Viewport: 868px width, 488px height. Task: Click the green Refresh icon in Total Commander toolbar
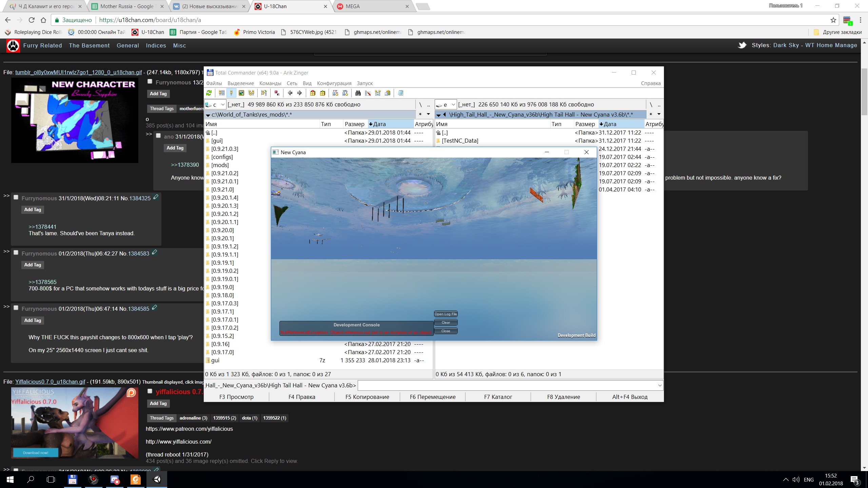pos(209,93)
